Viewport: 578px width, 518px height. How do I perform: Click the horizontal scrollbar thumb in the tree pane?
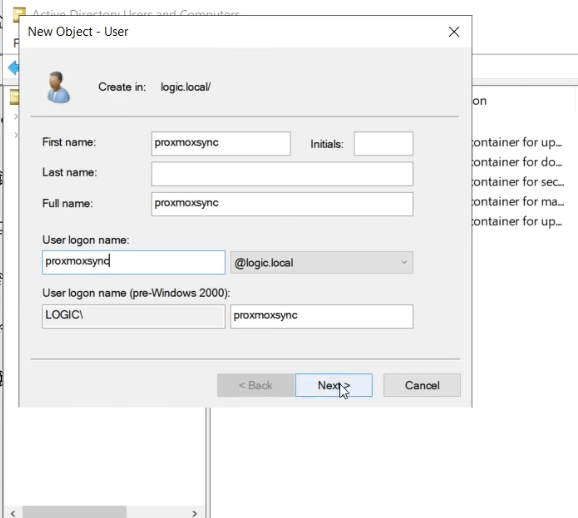[74, 512]
